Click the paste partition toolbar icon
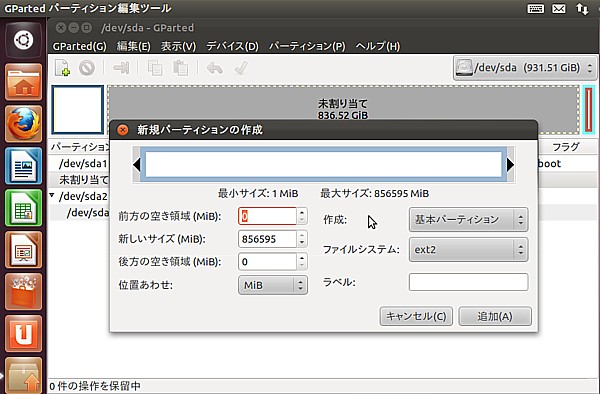The height and width of the screenshot is (394, 600). pos(180,68)
